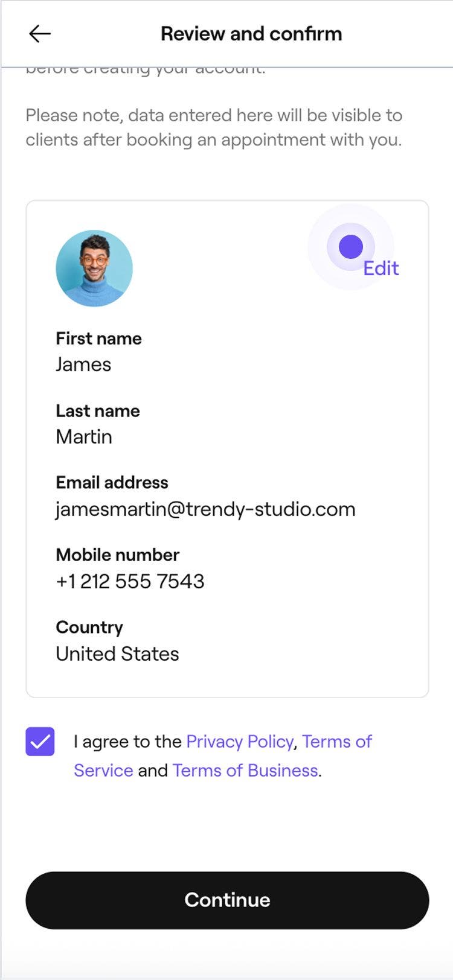Open the Terms of Business link
The width and height of the screenshot is (453, 980).
click(245, 771)
